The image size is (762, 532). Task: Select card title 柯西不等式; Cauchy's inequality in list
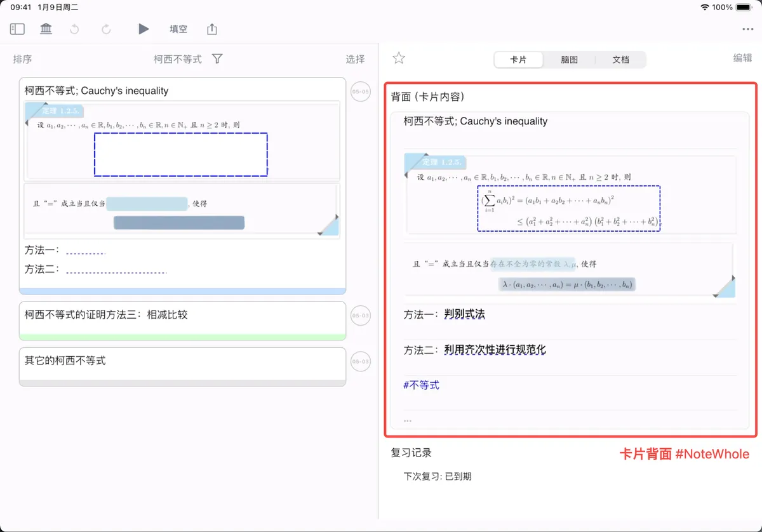[97, 91]
